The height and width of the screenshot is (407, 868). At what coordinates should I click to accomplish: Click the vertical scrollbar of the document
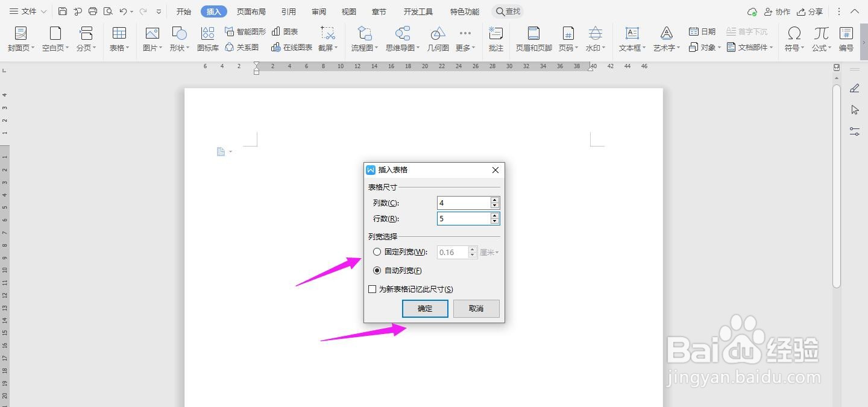click(x=837, y=187)
